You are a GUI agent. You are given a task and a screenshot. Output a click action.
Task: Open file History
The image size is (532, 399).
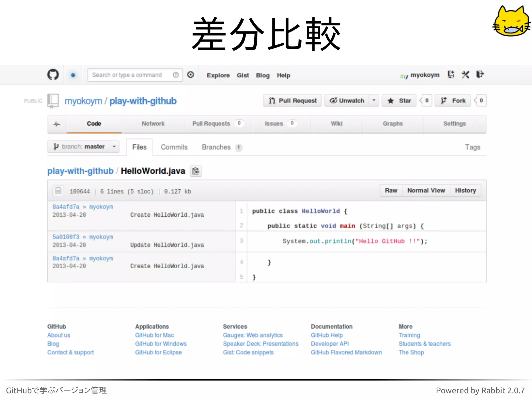465,191
